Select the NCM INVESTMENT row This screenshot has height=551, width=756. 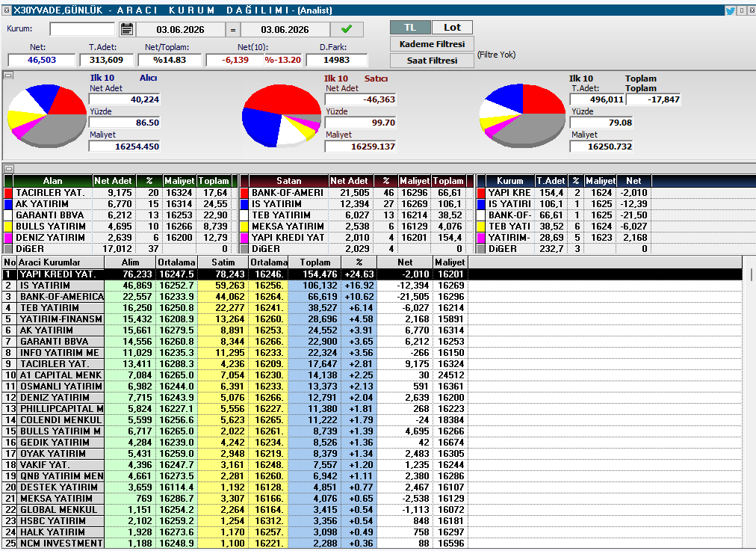[372, 544]
